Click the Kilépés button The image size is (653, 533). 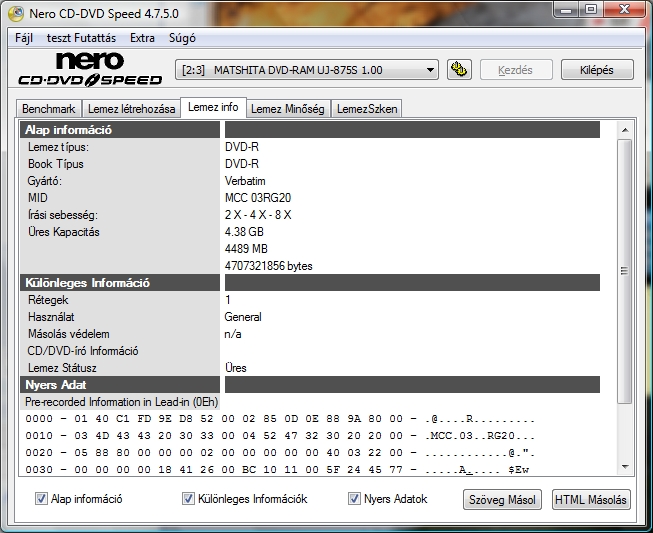tap(597, 70)
